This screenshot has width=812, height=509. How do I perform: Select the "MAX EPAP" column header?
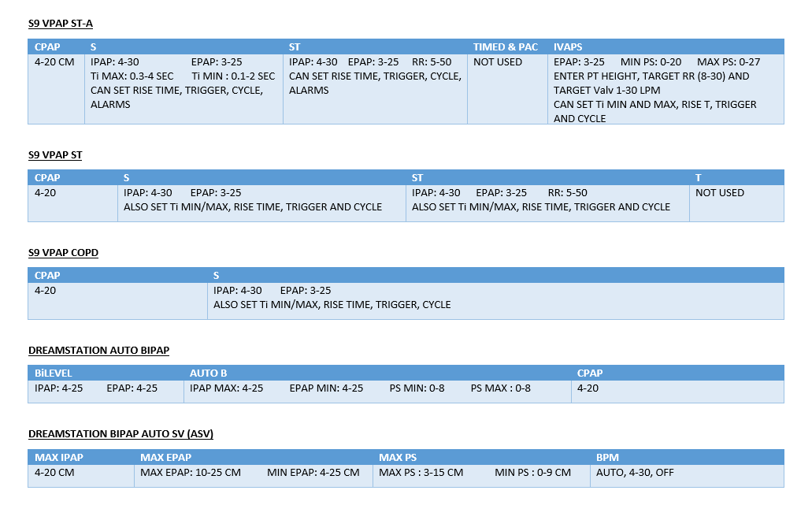click(x=165, y=458)
